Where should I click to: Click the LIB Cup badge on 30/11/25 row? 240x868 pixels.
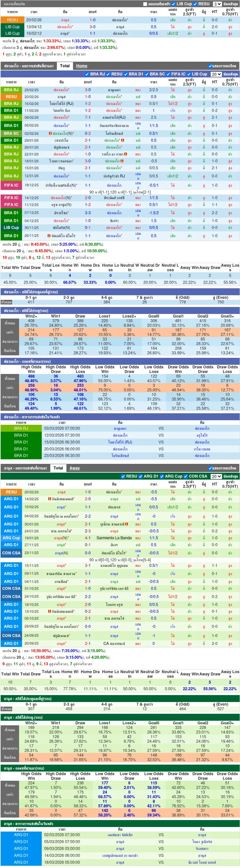point(11,227)
